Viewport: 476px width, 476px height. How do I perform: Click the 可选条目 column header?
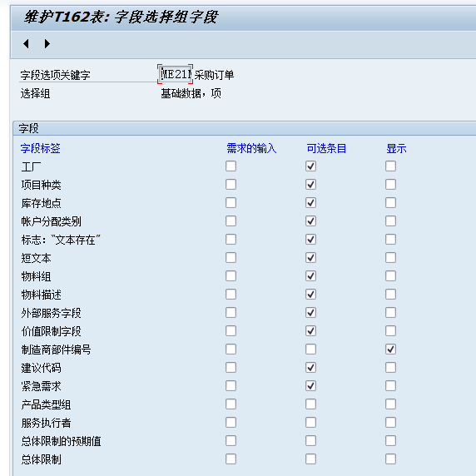[x=326, y=148]
